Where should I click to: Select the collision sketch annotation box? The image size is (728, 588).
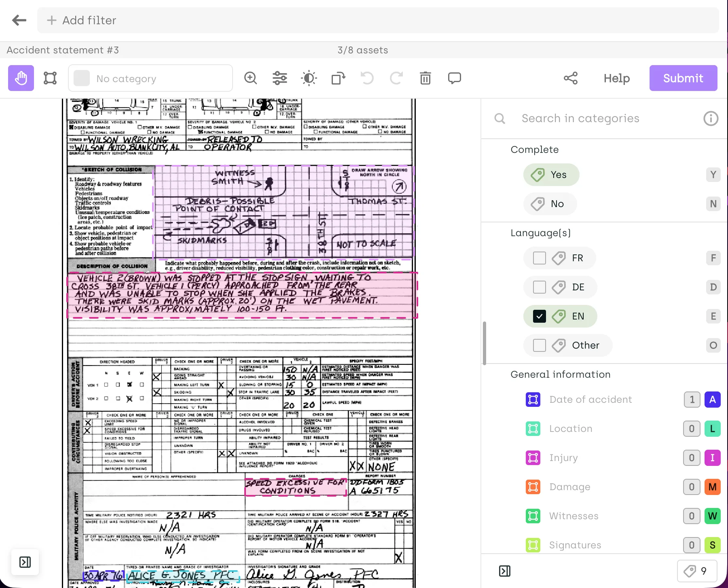[x=284, y=212]
